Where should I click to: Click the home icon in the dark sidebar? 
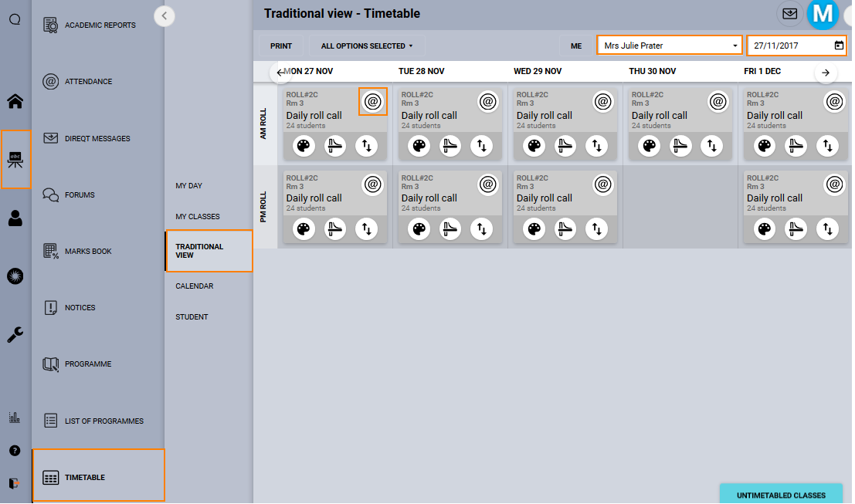point(14,101)
